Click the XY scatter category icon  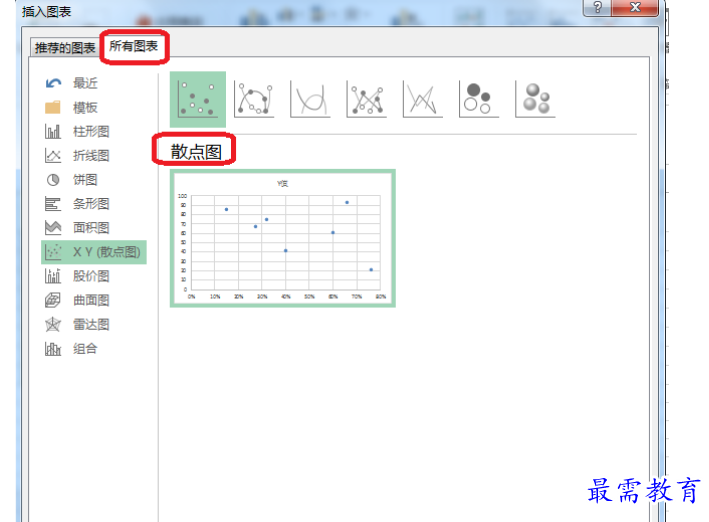(x=53, y=252)
